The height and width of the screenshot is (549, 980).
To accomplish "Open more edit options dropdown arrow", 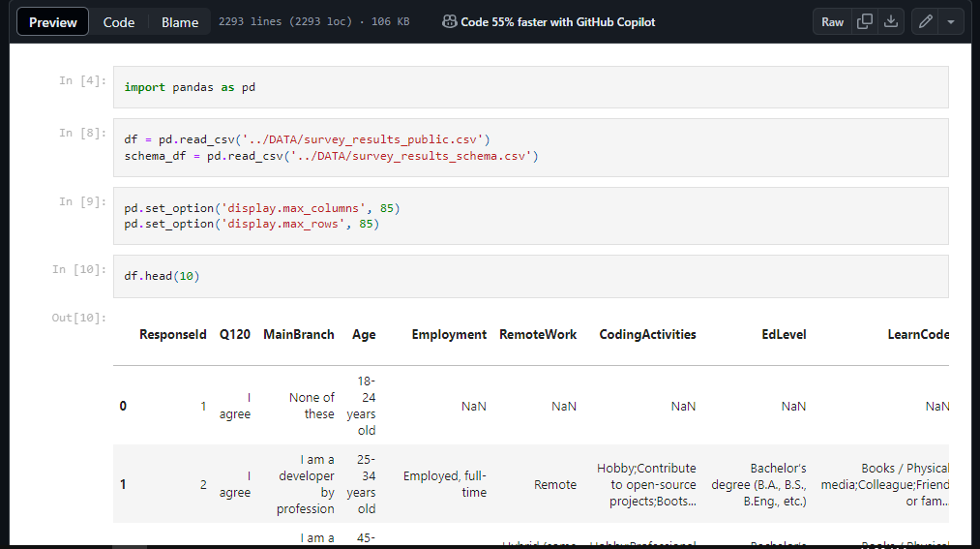I will coord(951,22).
